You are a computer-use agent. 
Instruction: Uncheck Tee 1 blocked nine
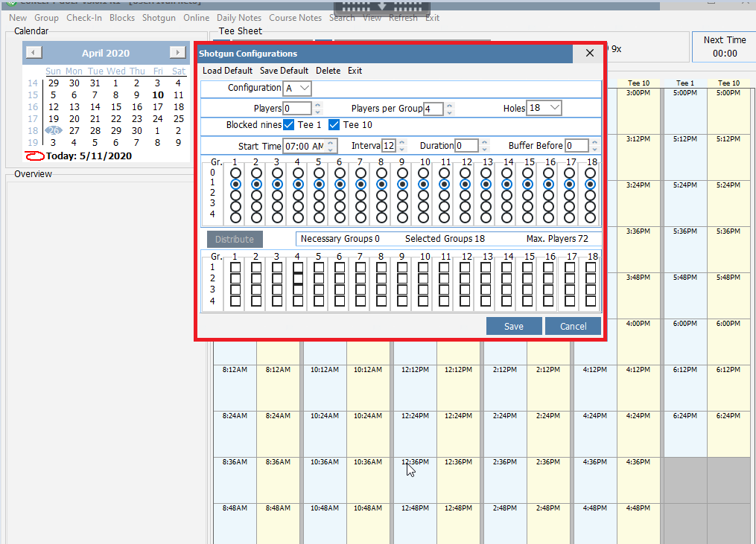tap(289, 125)
